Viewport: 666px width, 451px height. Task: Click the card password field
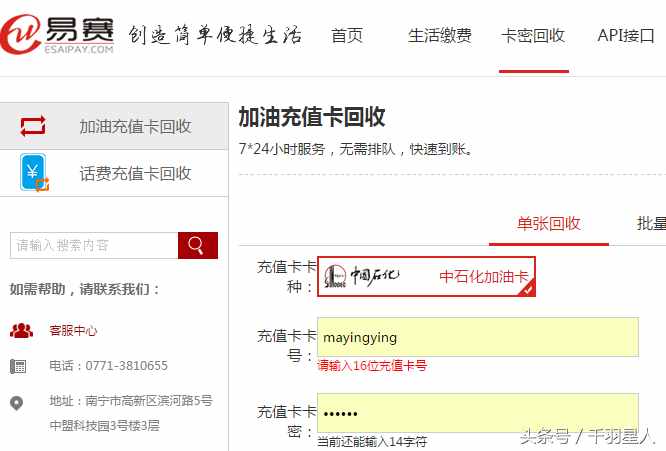tap(478, 413)
